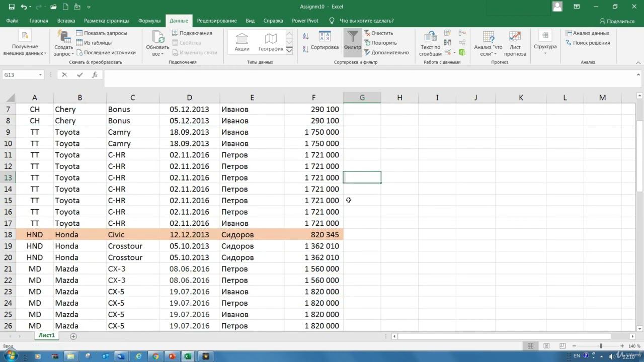The image size is (644, 362).
Task: Click the Подключения connections button
Action: 192,33
